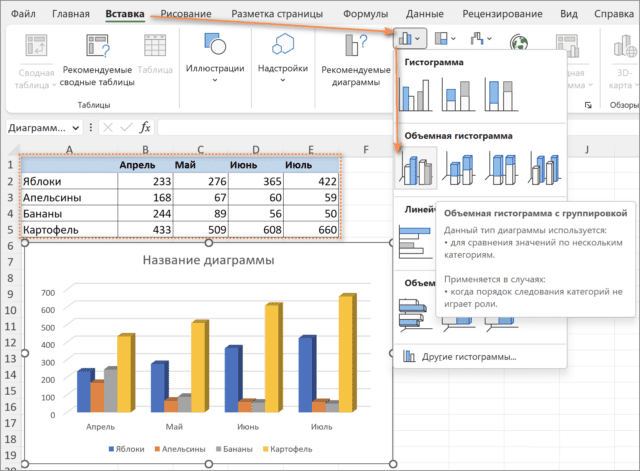Select cell Бананы
The height and width of the screenshot is (471, 640).
pyautogui.click(x=69, y=213)
